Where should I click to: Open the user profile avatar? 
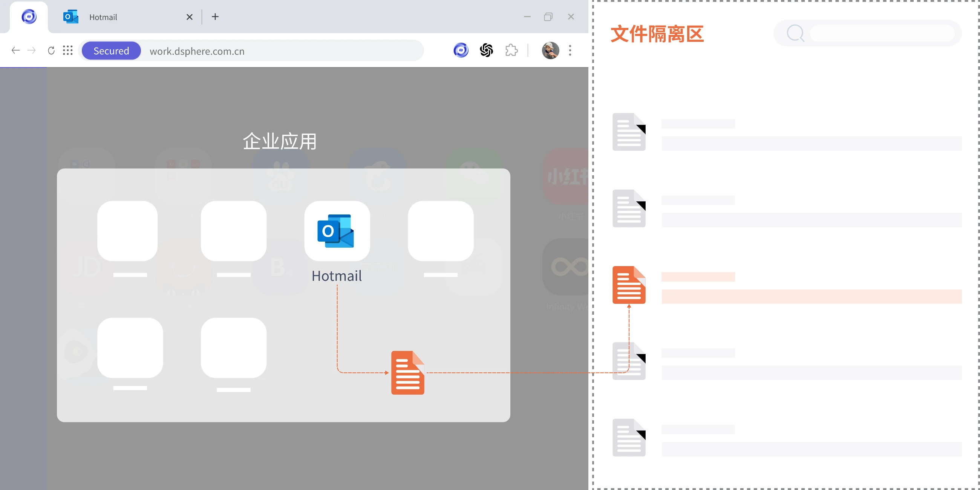coord(550,50)
